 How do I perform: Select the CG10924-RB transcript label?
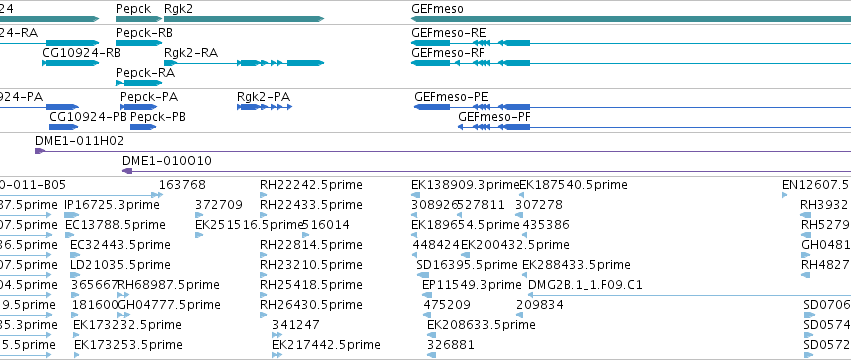click(x=81, y=53)
